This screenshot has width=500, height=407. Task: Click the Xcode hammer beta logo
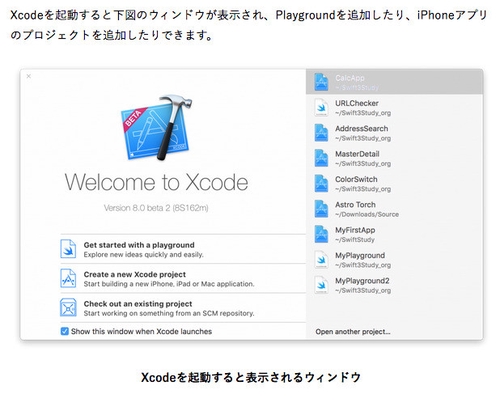[156, 127]
